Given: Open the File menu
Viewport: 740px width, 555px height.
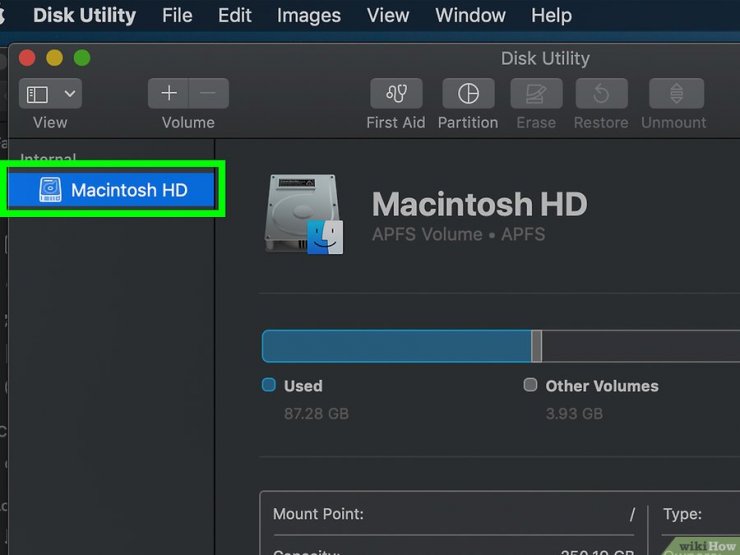Looking at the screenshot, I should point(177,16).
